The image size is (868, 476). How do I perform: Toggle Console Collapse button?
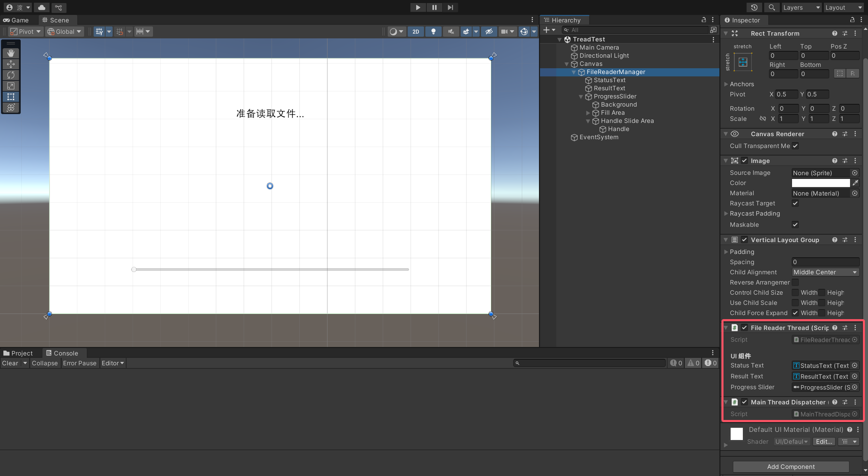pos(45,363)
